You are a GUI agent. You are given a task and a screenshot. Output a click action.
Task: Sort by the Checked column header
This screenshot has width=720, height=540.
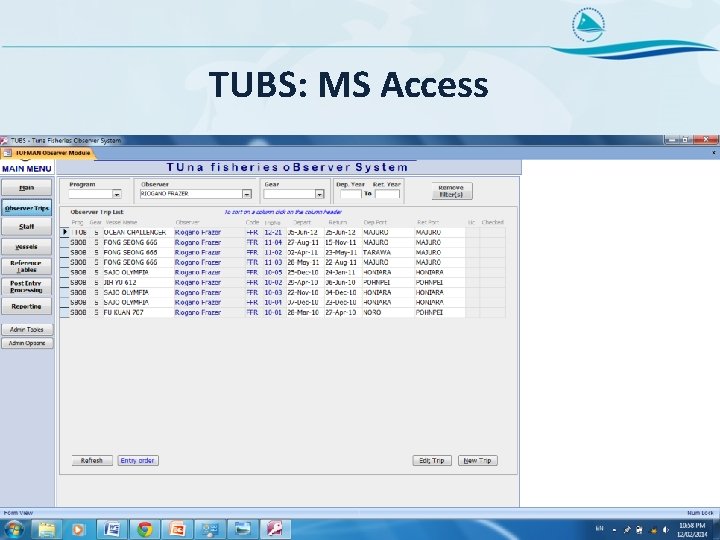[x=493, y=222]
